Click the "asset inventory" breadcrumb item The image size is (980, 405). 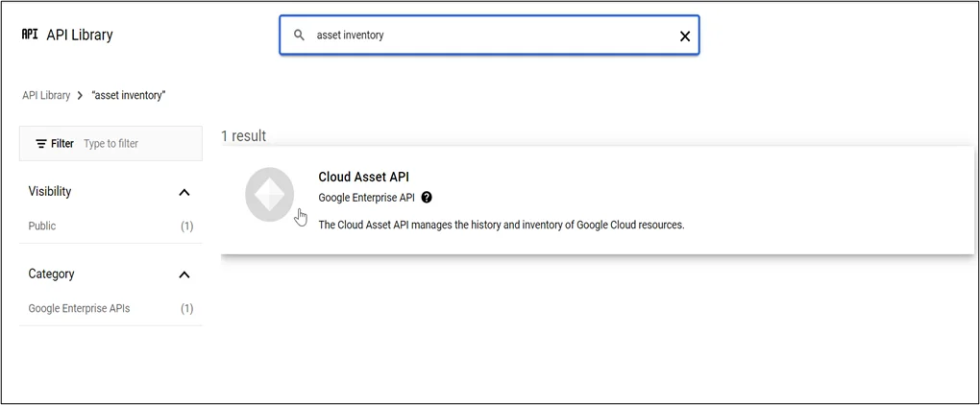[x=130, y=96]
